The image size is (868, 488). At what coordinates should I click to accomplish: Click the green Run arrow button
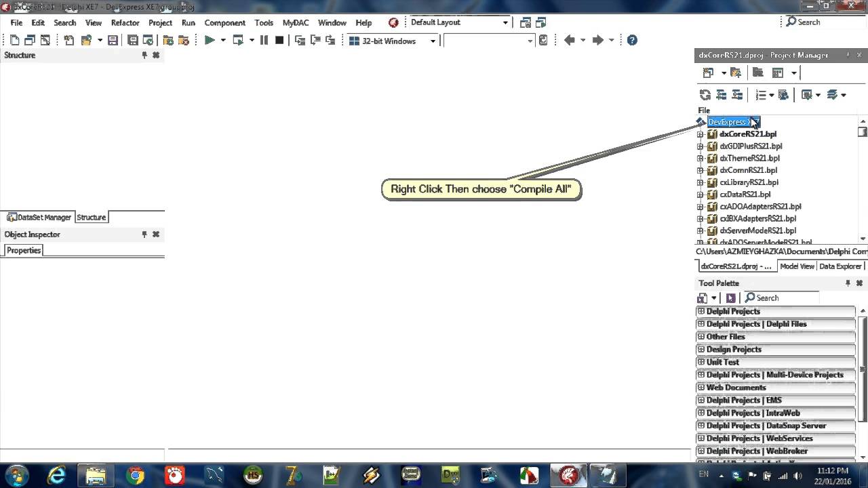click(210, 41)
